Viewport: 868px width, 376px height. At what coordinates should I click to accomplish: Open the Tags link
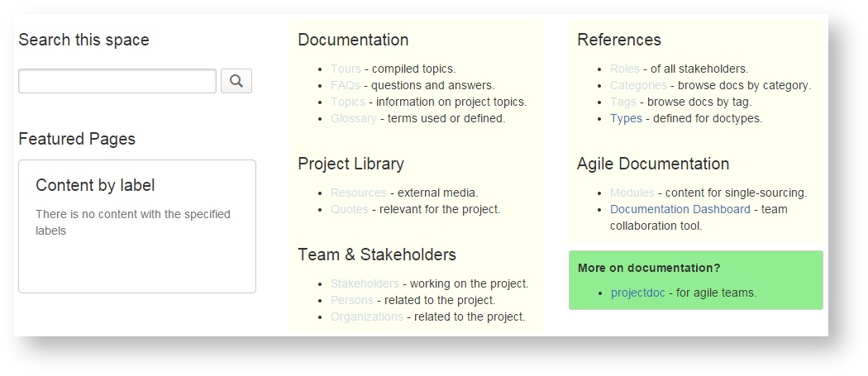pos(623,102)
